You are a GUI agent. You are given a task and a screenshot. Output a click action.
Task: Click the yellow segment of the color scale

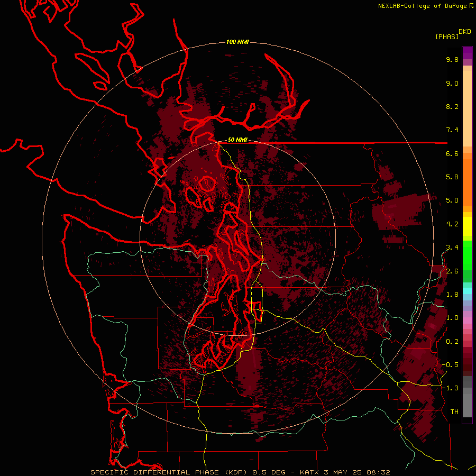[x=467, y=226]
